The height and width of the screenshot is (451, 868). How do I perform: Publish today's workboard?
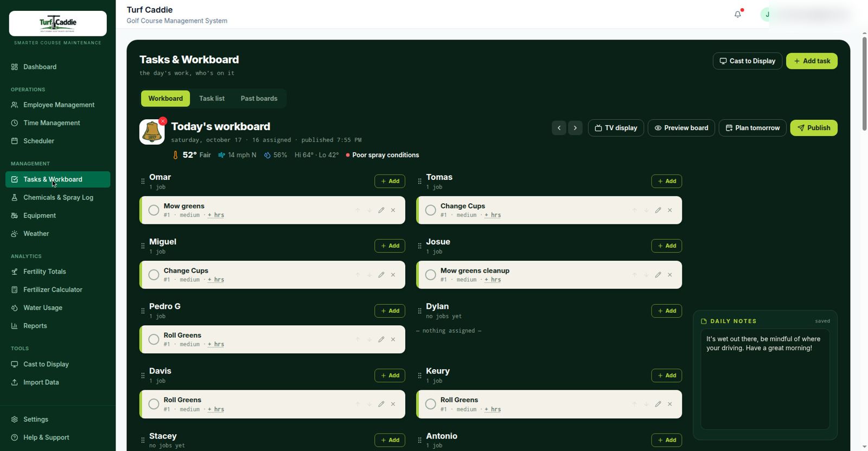coord(814,128)
